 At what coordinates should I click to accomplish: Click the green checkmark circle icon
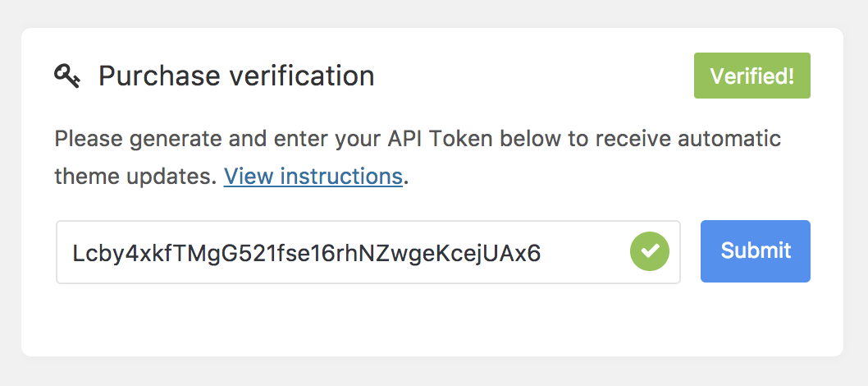coord(649,251)
